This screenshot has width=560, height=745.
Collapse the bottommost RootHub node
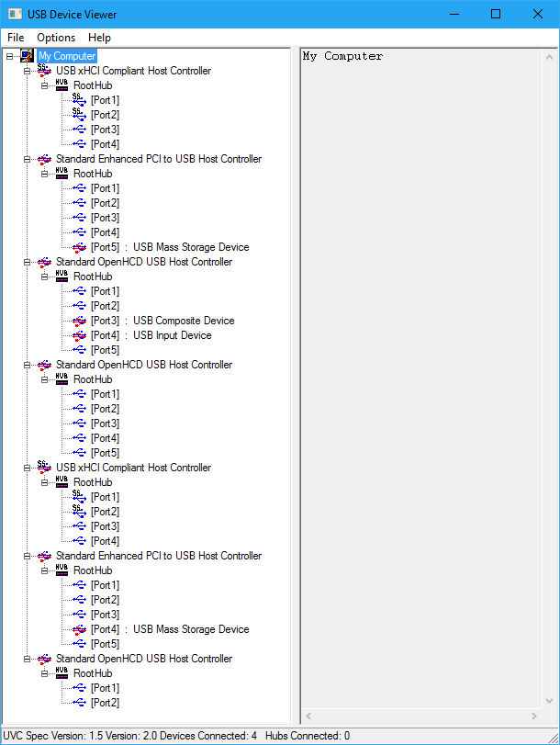coord(44,673)
